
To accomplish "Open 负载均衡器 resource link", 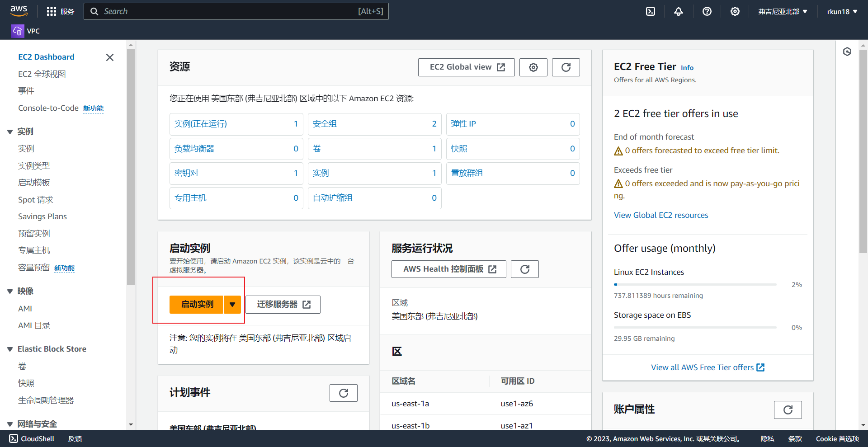I will click(194, 149).
